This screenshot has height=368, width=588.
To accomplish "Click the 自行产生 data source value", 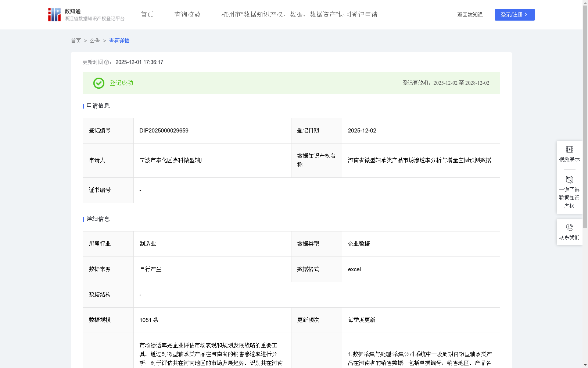I will point(150,269).
